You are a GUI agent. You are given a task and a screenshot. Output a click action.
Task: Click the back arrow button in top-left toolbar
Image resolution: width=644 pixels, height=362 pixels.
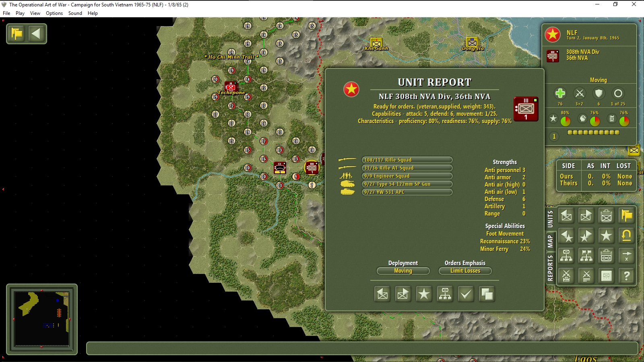tap(36, 34)
